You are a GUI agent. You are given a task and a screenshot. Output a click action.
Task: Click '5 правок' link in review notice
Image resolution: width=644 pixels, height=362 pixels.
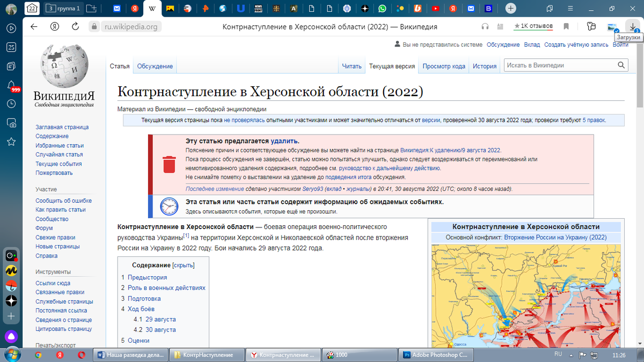point(594,120)
